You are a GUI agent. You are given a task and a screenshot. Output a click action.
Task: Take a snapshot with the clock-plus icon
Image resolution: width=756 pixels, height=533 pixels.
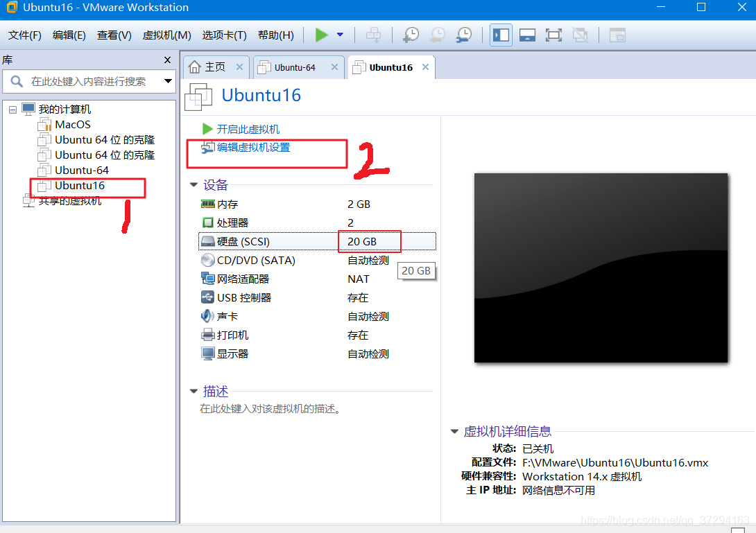click(x=411, y=35)
